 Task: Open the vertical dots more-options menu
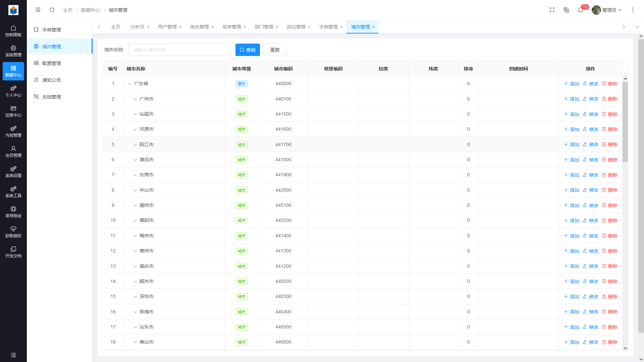633,10
